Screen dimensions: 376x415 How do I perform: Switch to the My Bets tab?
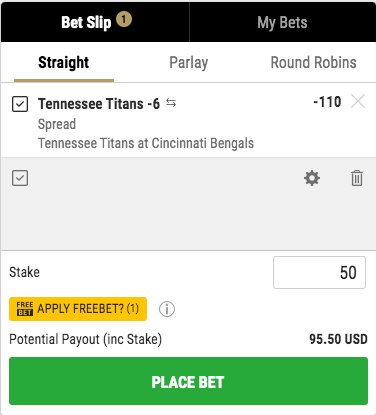tap(282, 22)
